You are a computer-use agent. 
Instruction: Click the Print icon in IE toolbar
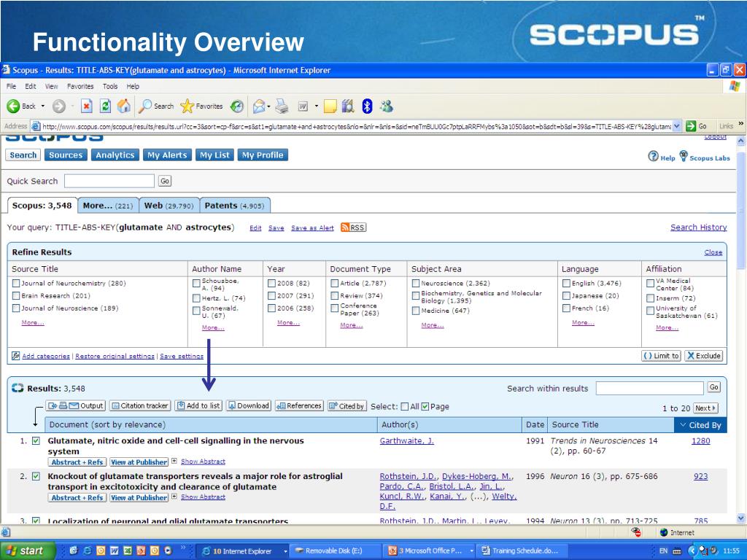tap(282, 106)
